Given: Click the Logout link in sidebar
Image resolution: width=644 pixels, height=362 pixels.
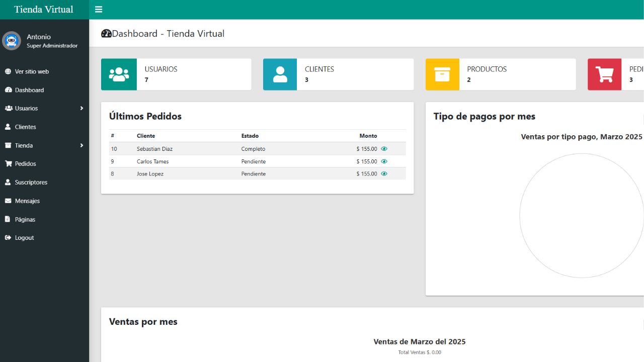Looking at the screenshot, I should point(24,238).
